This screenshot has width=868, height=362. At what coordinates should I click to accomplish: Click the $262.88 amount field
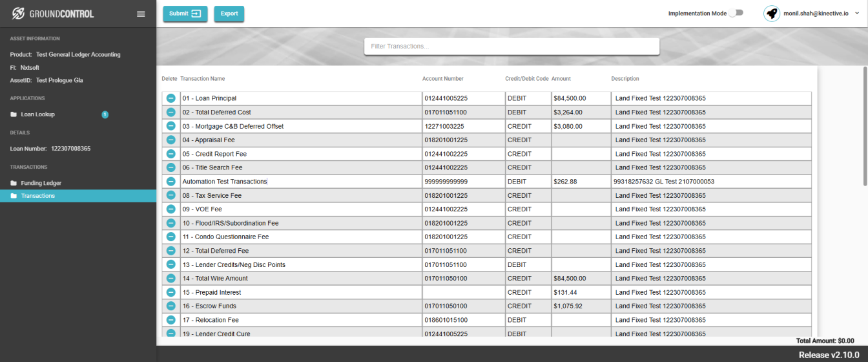click(x=581, y=182)
